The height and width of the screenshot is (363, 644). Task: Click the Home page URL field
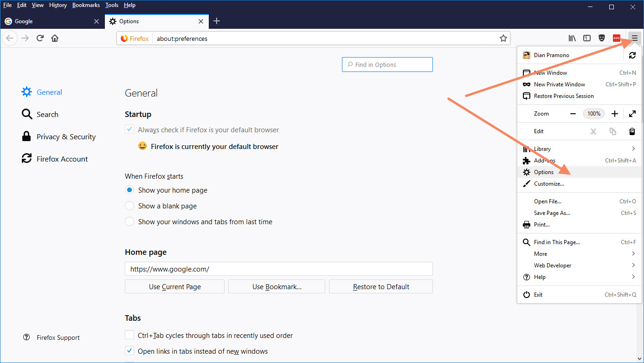point(278,269)
